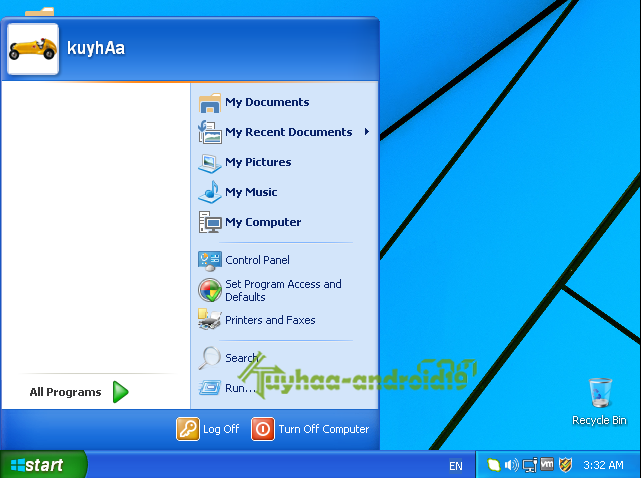Click Set Program Access and Defaults icon
Viewport: 641px width, 478px height.
coord(210,290)
